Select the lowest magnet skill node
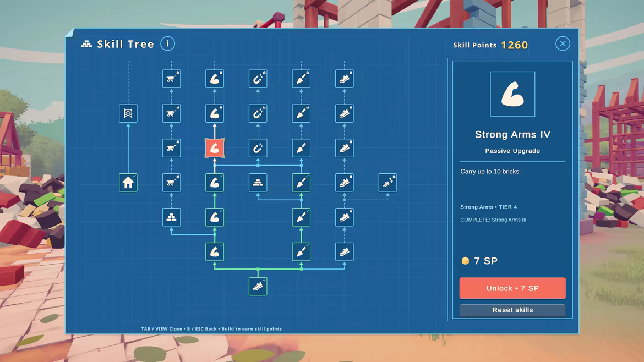The image size is (644, 362). point(258,148)
